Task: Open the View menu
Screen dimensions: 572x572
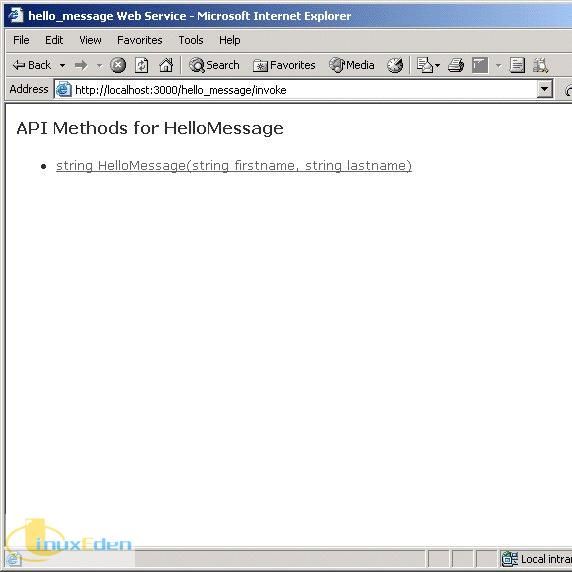Action: [x=90, y=40]
